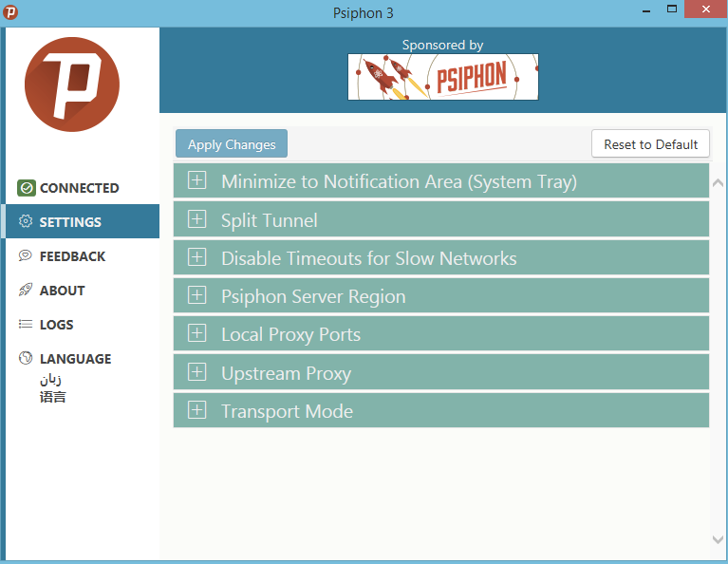Go to the About tab
Viewport: 728px width, 564px height.
click(x=83, y=290)
